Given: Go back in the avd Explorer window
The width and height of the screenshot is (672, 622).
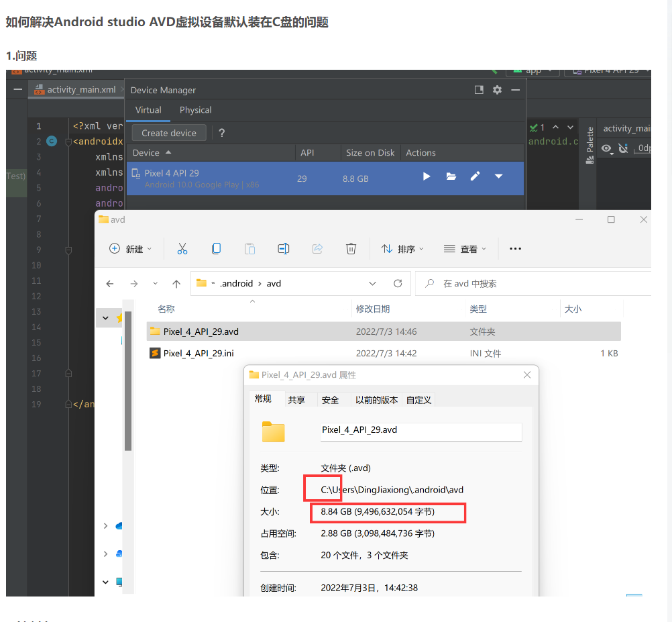Looking at the screenshot, I should 110,283.
